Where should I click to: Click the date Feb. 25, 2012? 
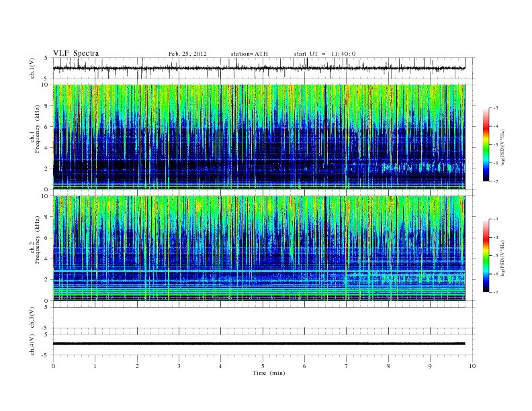187,54
